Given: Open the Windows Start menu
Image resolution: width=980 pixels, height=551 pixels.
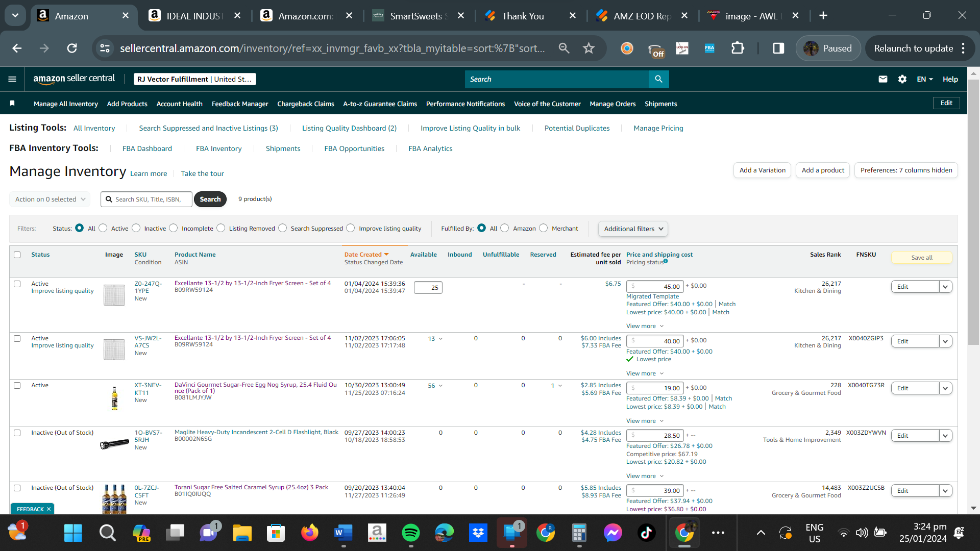Looking at the screenshot, I should click(73, 533).
